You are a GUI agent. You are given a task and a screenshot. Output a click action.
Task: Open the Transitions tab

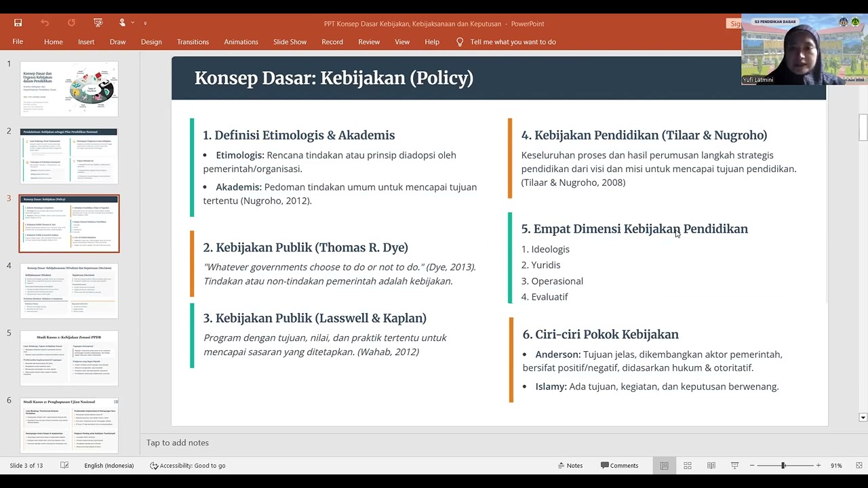(x=193, y=42)
